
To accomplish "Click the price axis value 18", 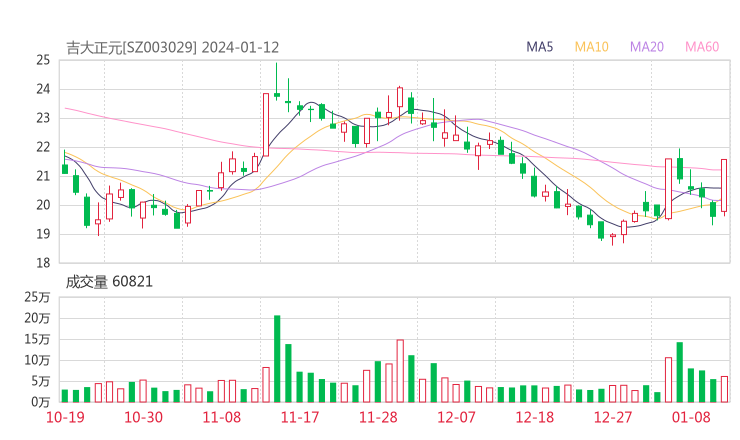I will (x=43, y=263).
